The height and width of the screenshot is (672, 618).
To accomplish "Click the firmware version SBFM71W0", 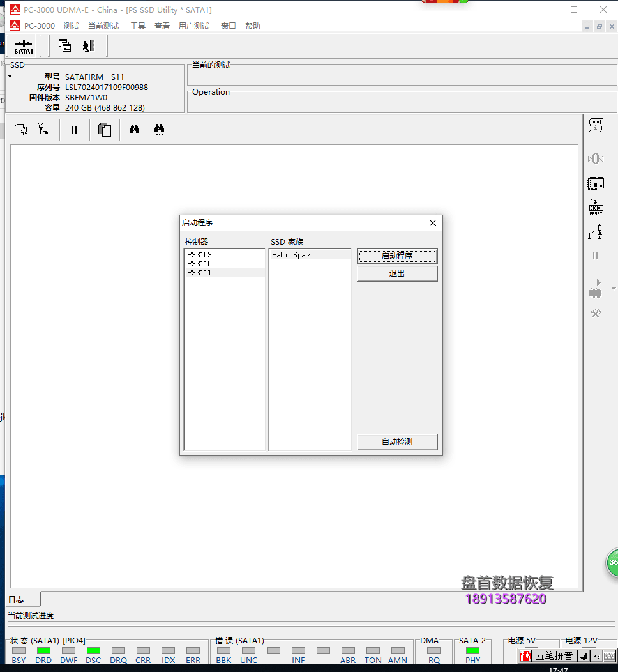I will point(86,98).
